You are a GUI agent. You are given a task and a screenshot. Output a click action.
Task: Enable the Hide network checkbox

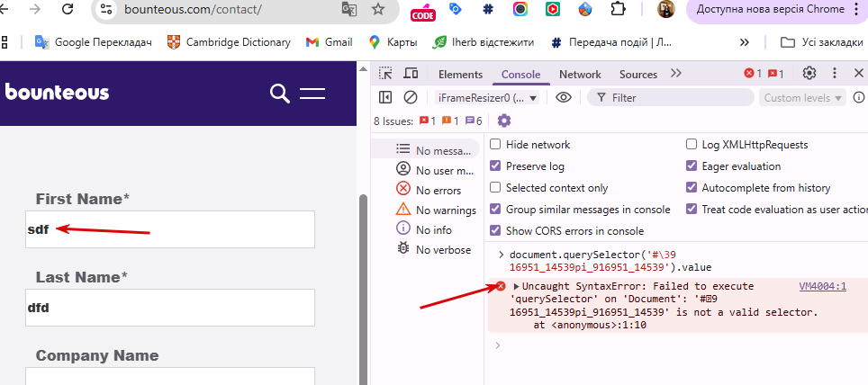pyautogui.click(x=495, y=144)
